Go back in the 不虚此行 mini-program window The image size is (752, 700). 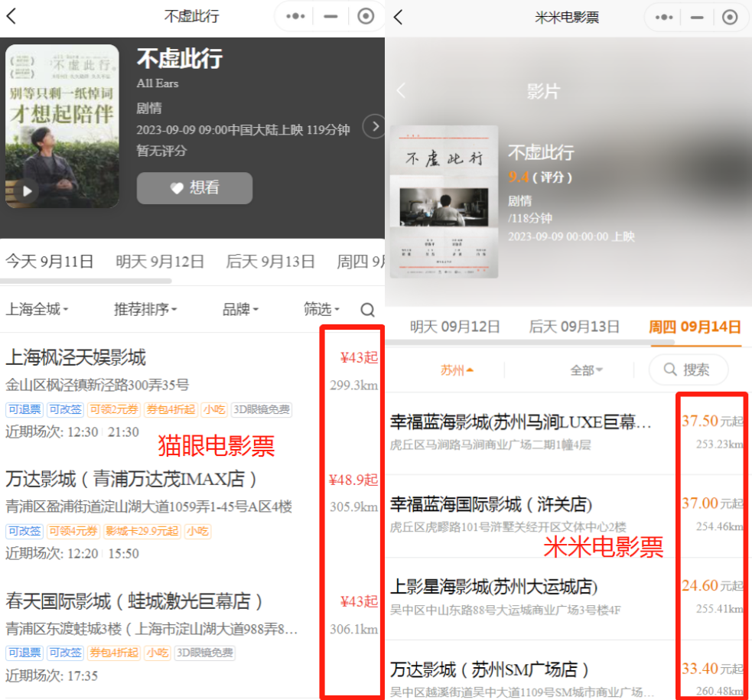(x=11, y=16)
